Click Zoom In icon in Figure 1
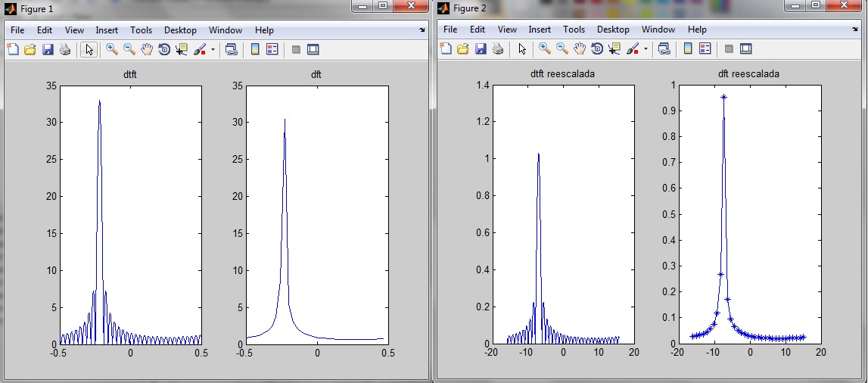868x383 pixels. click(111, 49)
